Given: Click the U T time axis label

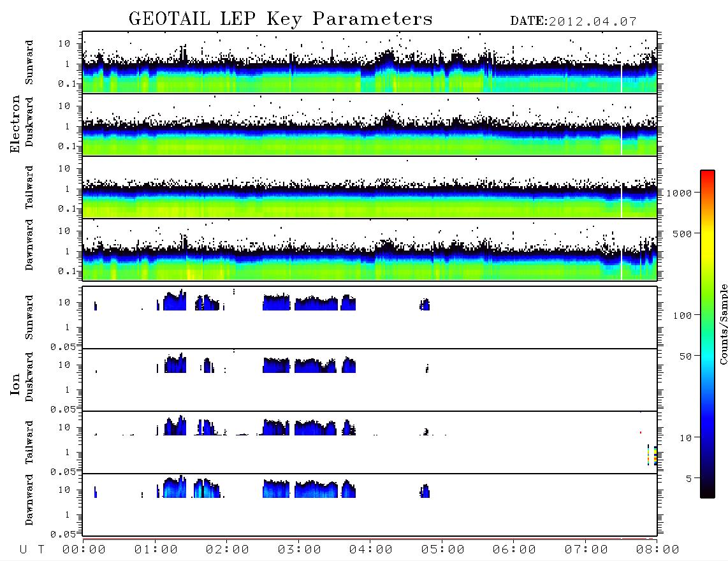Looking at the screenshot, I should pyautogui.click(x=32, y=550).
